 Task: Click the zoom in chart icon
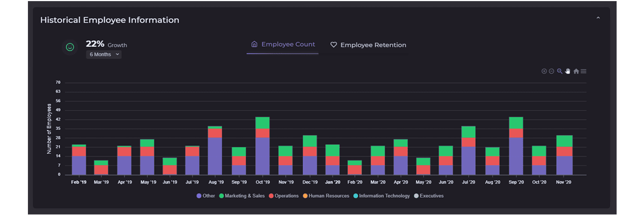pyautogui.click(x=544, y=71)
